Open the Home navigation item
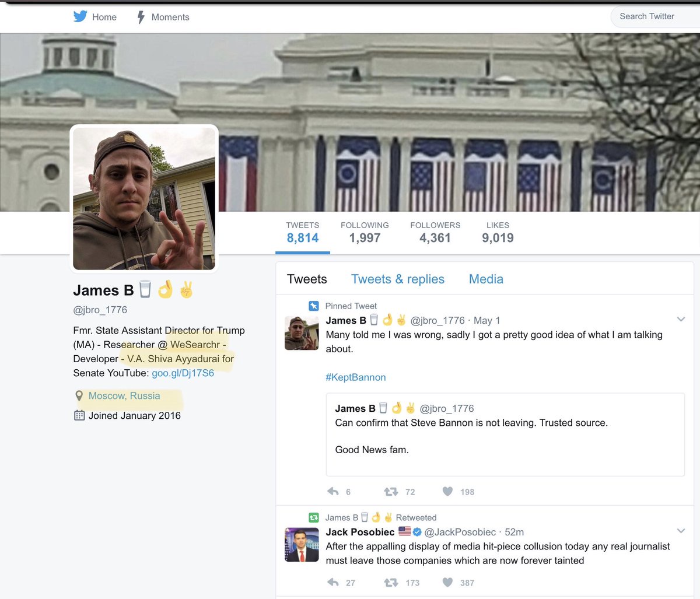The height and width of the screenshot is (599, 700). 95,17
